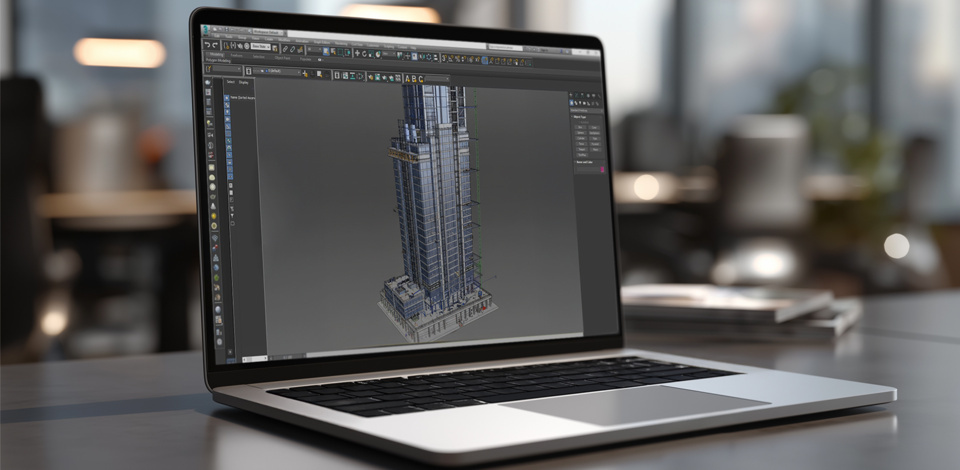Choose the Cameras category icon
The height and width of the screenshot is (470, 960).
point(584,103)
